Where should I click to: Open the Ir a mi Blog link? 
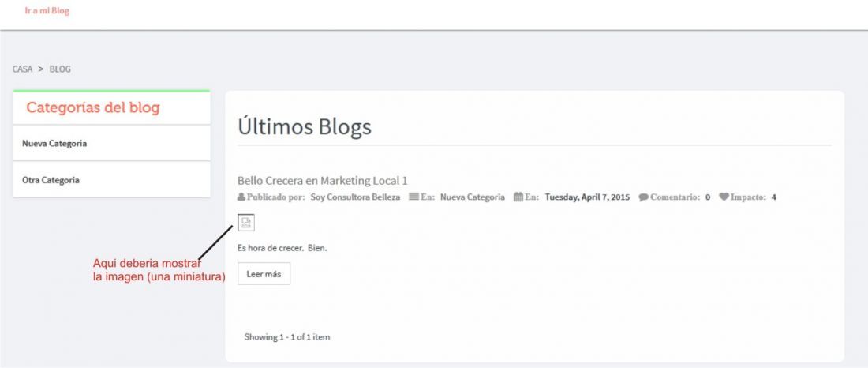[47, 10]
